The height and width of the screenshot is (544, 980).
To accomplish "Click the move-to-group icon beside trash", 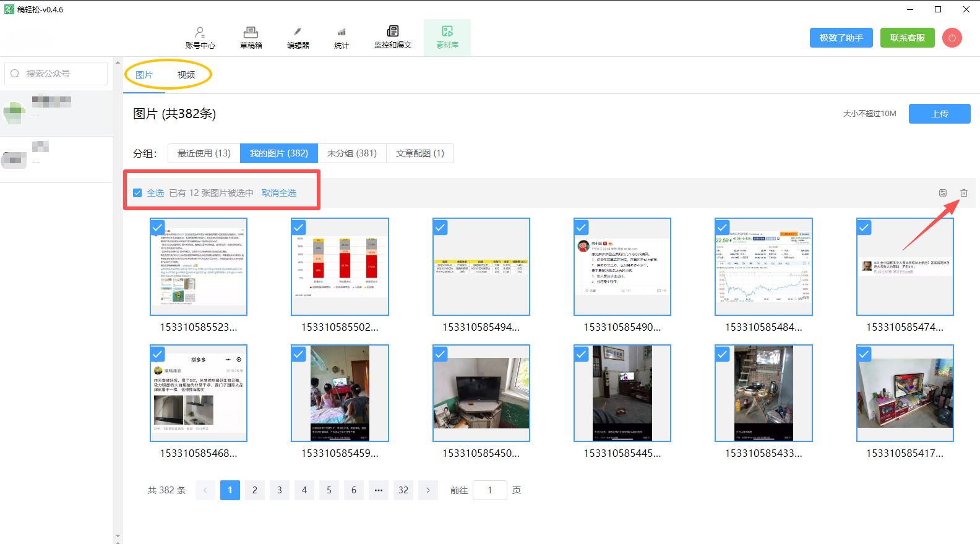I will click(942, 193).
